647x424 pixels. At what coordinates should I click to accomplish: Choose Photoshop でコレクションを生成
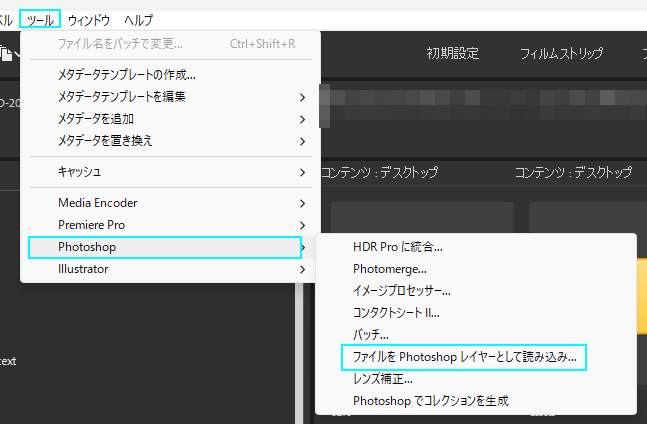click(476, 400)
